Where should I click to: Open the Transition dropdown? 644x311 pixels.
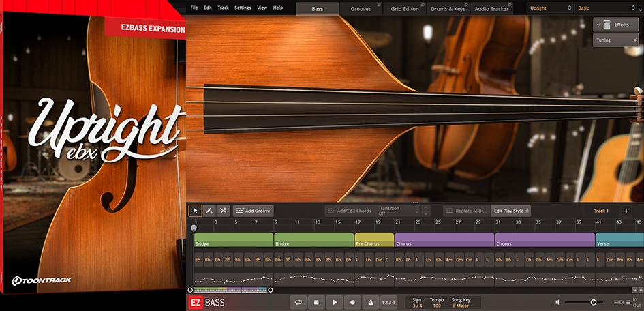399,211
